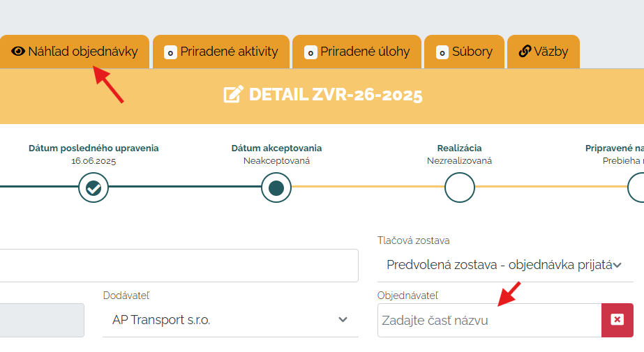Click progress line between Akceptovania and Realizácia
644x352 pixels.
[368, 187]
